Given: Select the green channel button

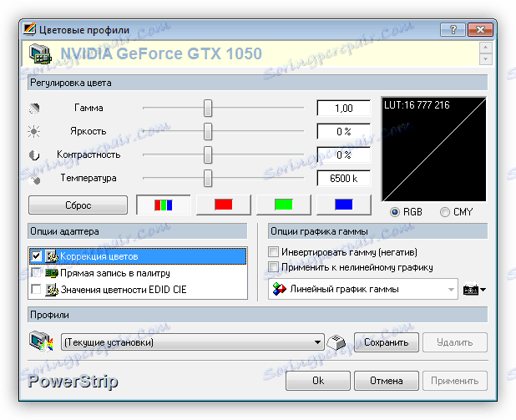Looking at the screenshot, I should [x=283, y=205].
